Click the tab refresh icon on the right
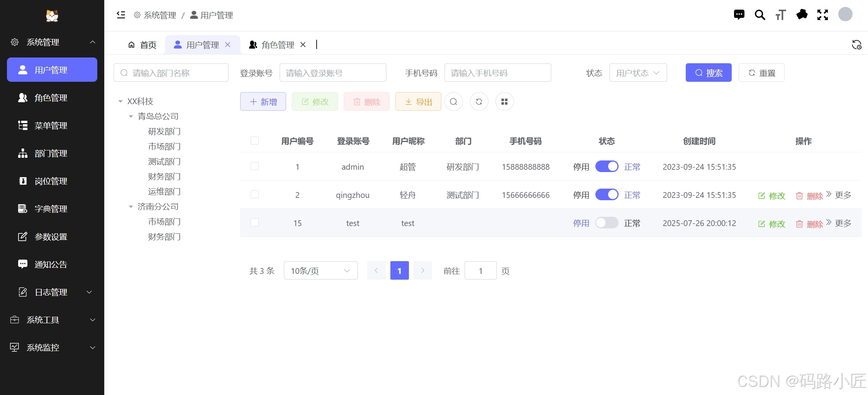The height and width of the screenshot is (395, 868). click(x=857, y=45)
